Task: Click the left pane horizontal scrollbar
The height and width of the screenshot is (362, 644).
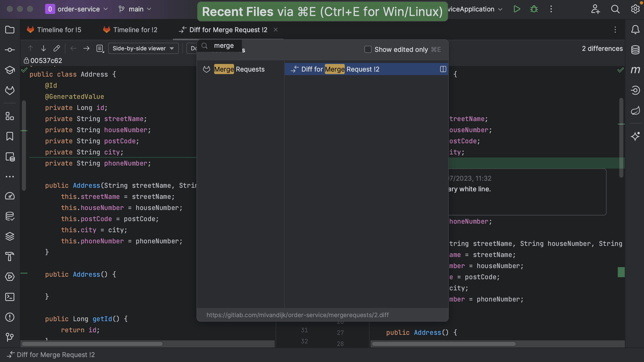Action: tap(92, 344)
